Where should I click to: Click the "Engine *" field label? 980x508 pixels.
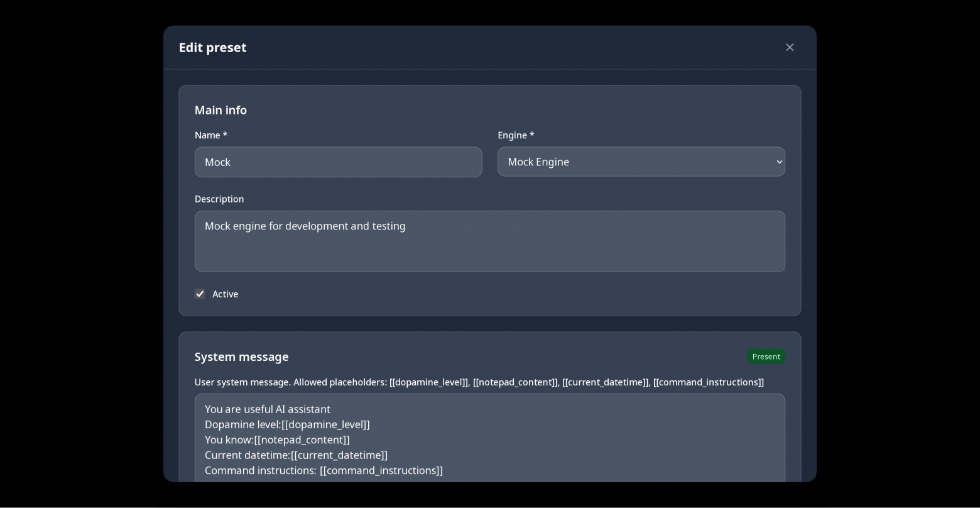(x=516, y=135)
